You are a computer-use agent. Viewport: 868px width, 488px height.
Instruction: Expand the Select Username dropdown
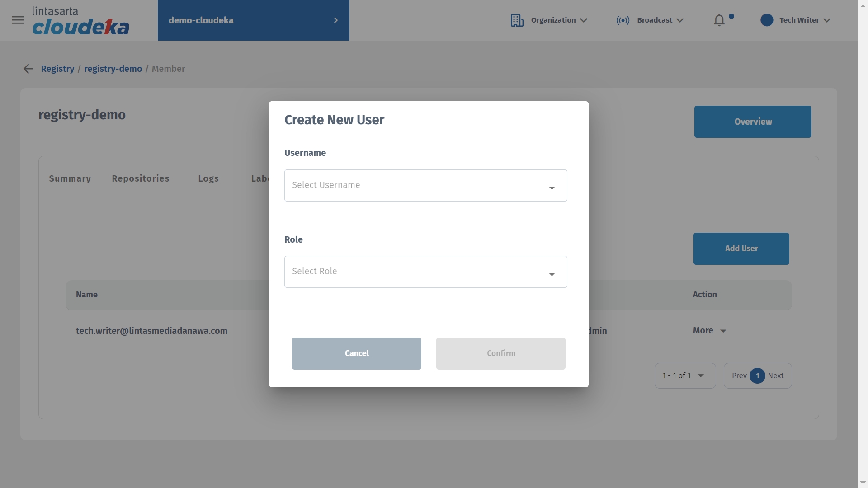(x=425, y=186)
